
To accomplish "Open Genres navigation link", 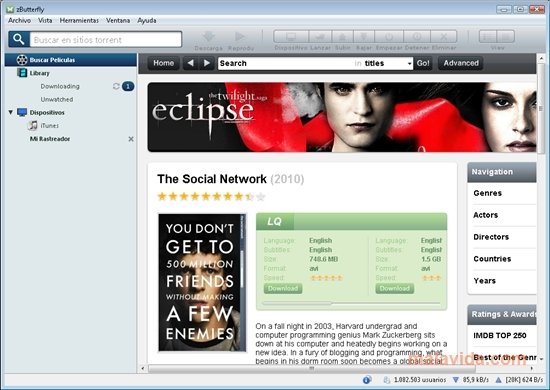I will 488,193.
